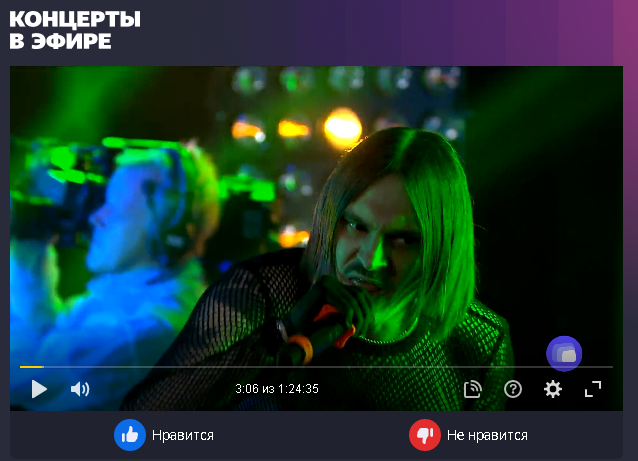This screenshot has height=461, width=638.
Task: Click the blue thumbs-up like icon
Action: (130, 435)
